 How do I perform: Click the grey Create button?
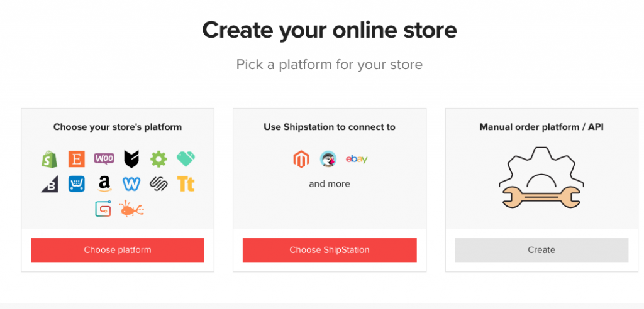(x=541, y=250)
